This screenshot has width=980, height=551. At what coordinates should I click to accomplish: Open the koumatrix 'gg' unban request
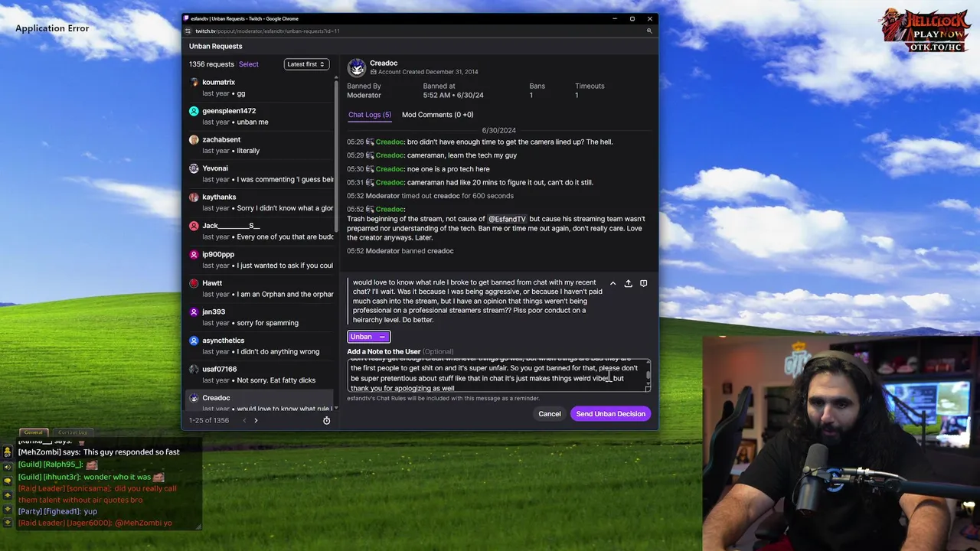coord(260,88)
